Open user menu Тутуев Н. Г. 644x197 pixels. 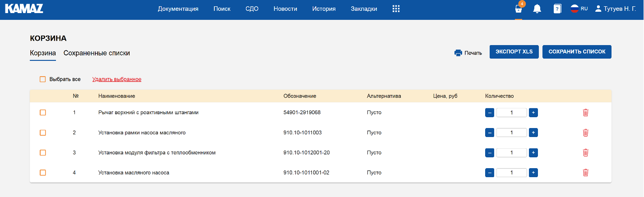[x=616, y=9]
